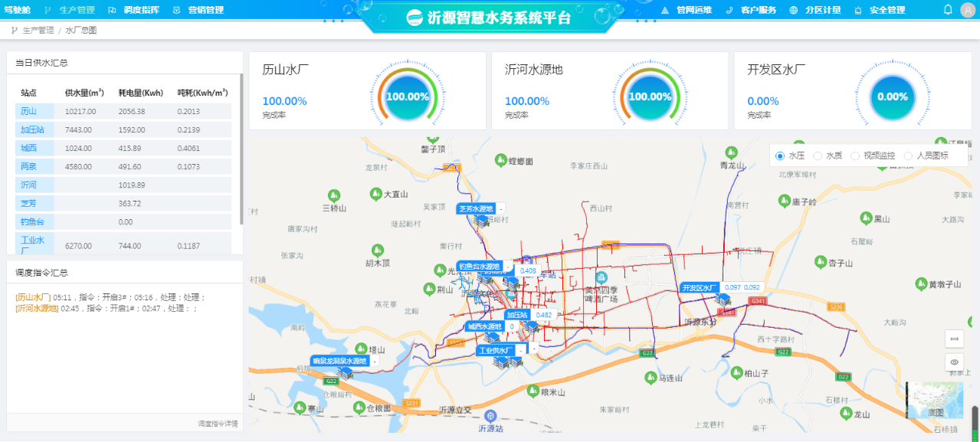Image resolution: width=980 pixels, height=442 pixels.
Task: Click the 芝芳水源地 building icon on map
Action: (x=481, y=221)
